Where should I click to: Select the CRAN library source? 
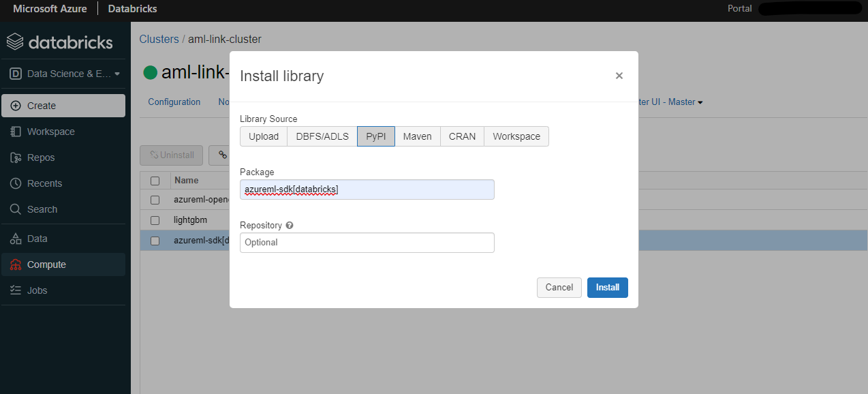point(463,136)
